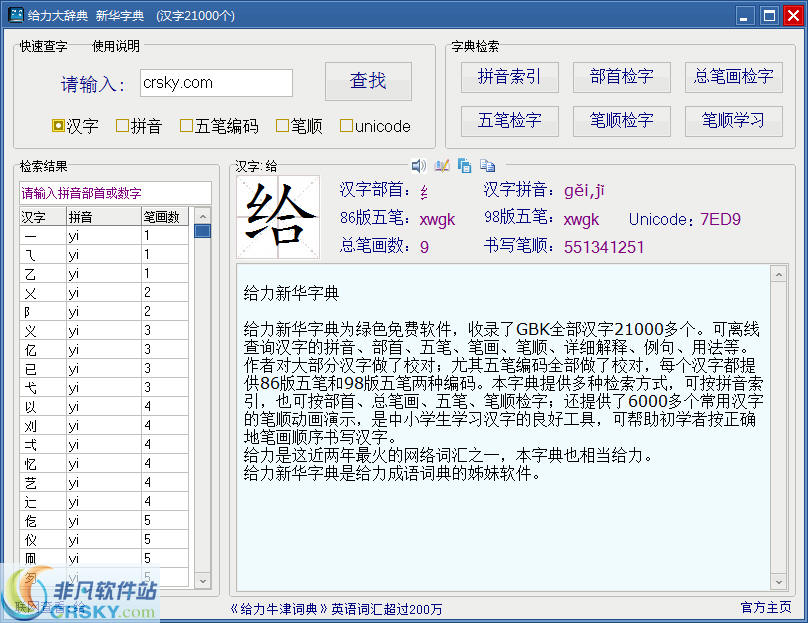808x623 pixels.
Task: Switch to the 快速查字 tab
Action: coord(44,46)
